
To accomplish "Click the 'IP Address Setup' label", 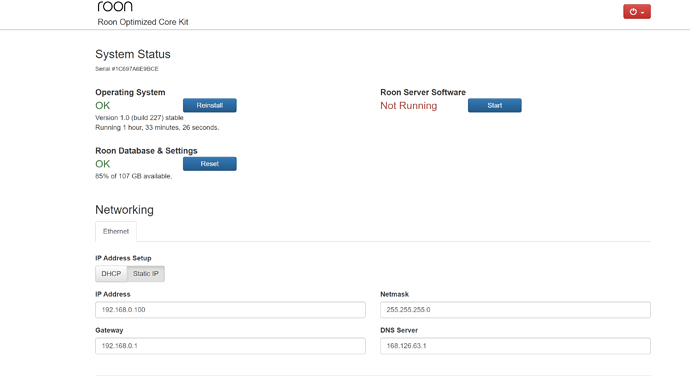I will coord(123,258).
